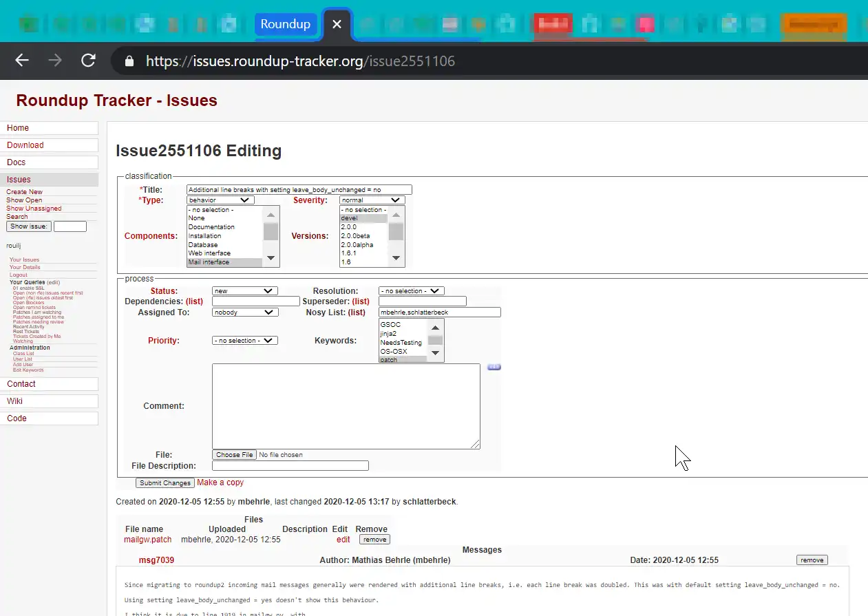Open message msg7039 link
Screen dimensions: 868x616
pyautogui.click(x=156, y=560)
